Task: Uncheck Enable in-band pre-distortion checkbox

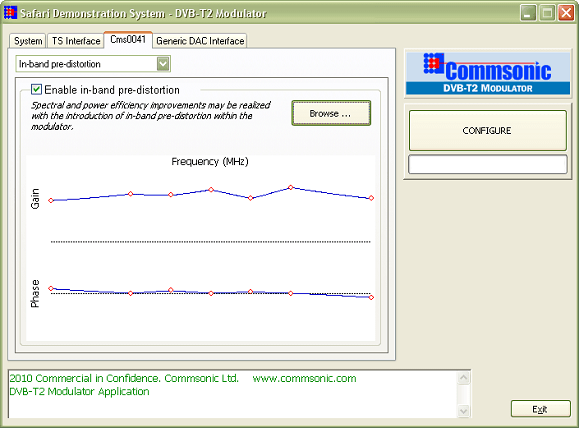Action: (36, 89)
